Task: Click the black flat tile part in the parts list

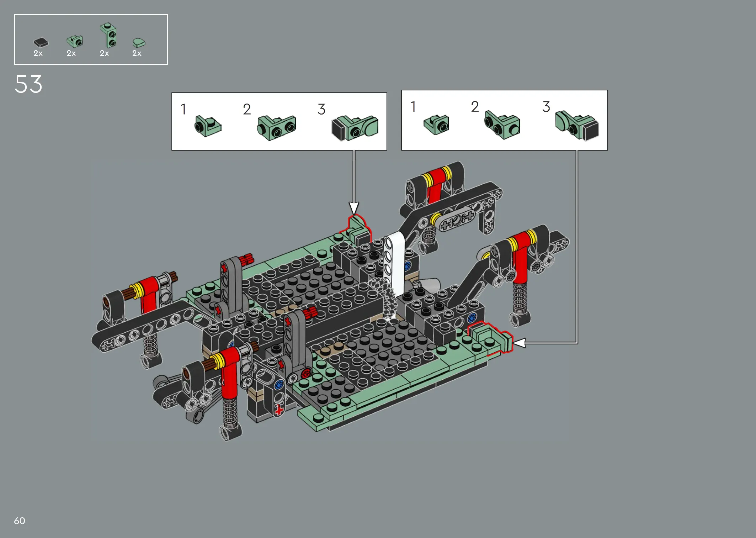Action: (x=41, y=43)
